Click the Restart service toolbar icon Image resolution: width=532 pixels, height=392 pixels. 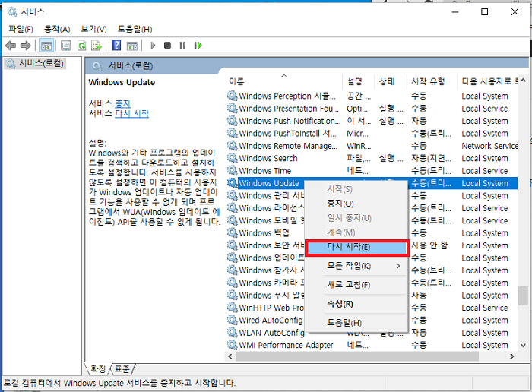[x=198, y=45]
